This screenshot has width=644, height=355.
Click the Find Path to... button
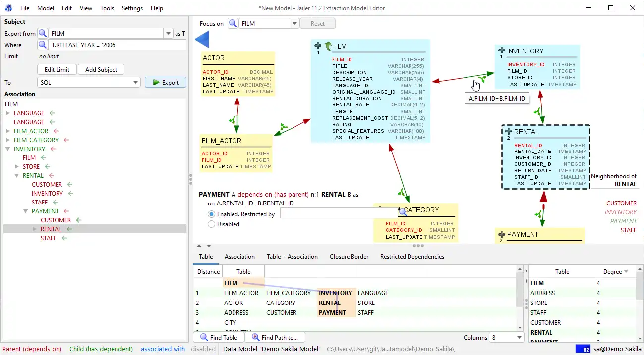(x=275, y=338)
